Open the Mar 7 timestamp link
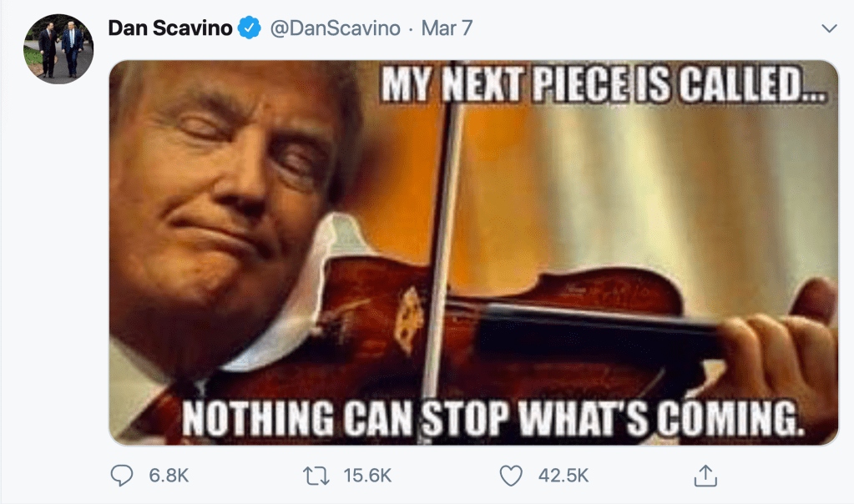The width and height of the screenshot is (854, 504). 447,28
